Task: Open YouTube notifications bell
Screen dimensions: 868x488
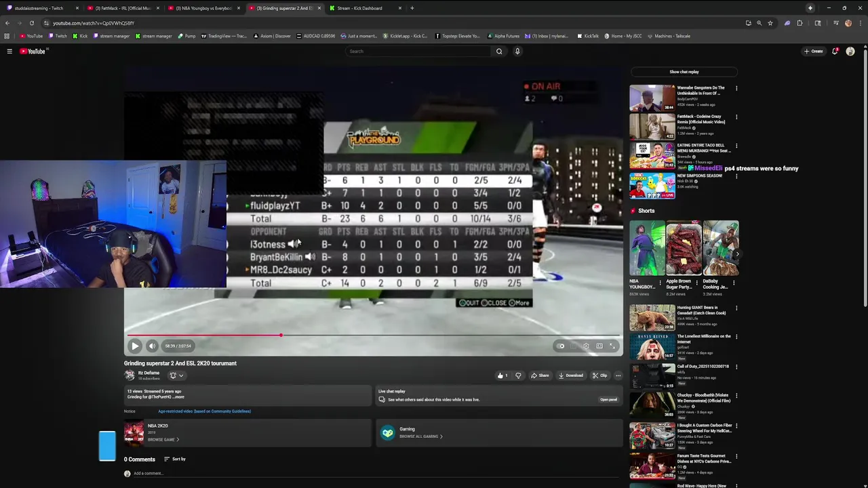Action: click(x=835, y=51)
